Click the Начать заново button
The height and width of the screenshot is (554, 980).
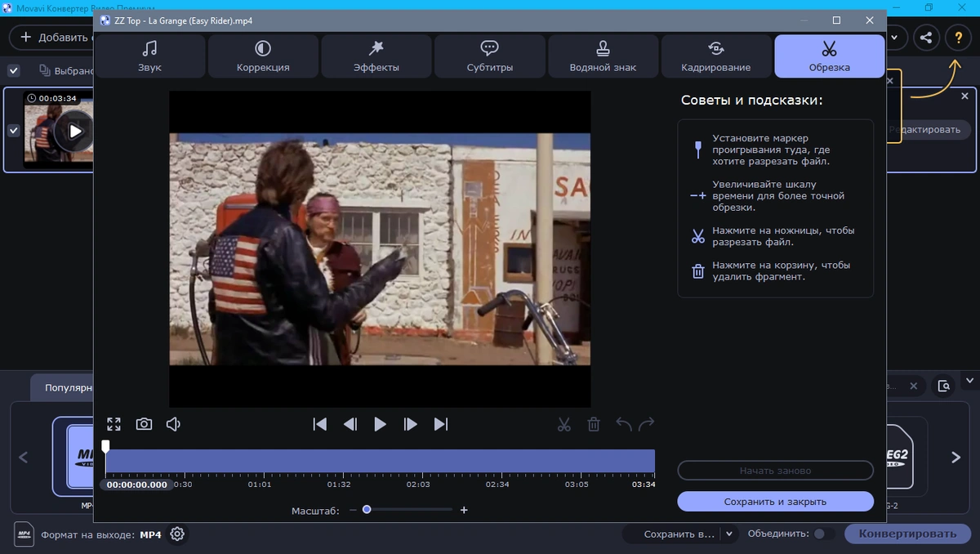point(775,471)
